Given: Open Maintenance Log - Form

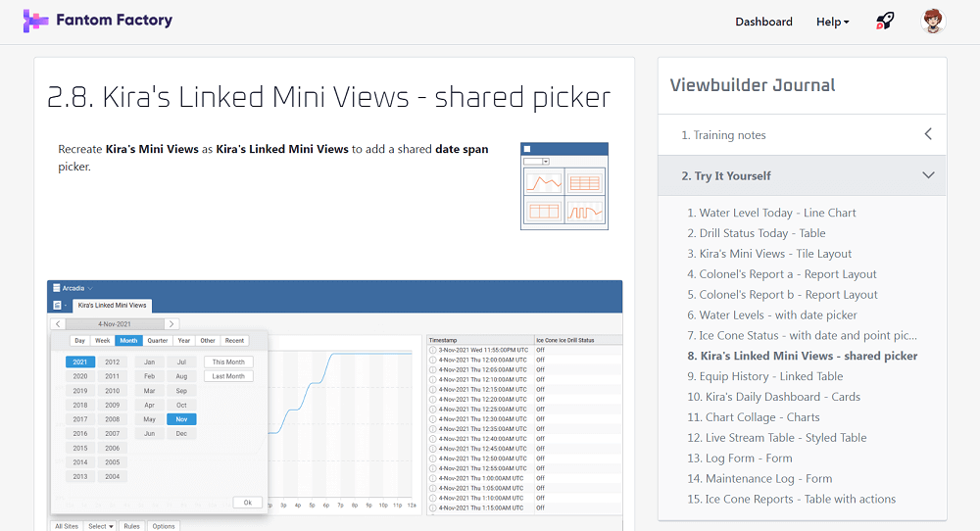Looking at the screenshot, I should point(759,479).
